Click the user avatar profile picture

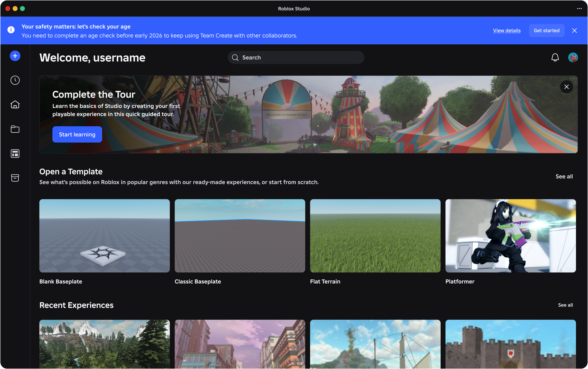pos(573,58)
